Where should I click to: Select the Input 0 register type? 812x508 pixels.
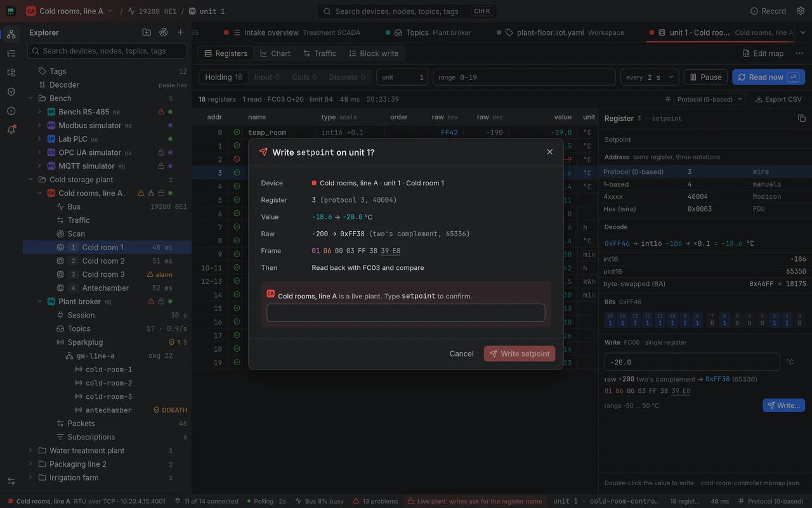click(x=266, y=77)
